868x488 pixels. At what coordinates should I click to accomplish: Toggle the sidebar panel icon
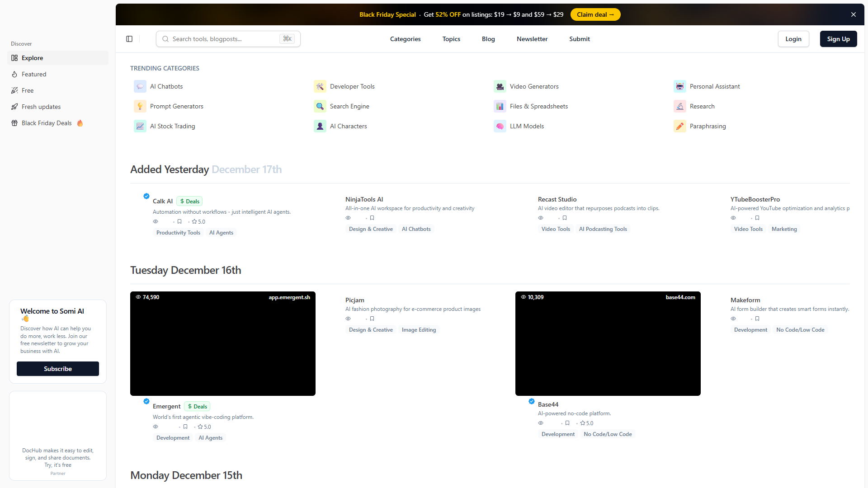129,39
